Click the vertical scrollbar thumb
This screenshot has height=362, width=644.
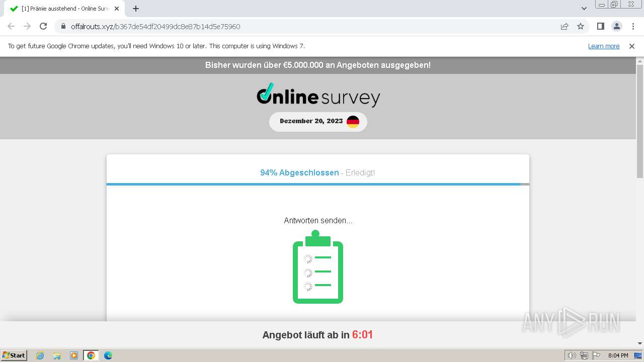click(640, 121)
